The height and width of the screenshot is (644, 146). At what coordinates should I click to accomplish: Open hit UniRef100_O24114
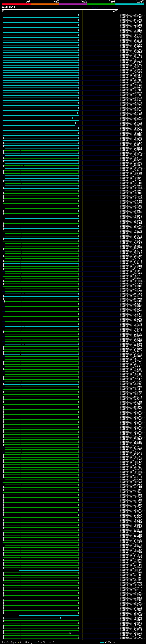click(131, 148)
